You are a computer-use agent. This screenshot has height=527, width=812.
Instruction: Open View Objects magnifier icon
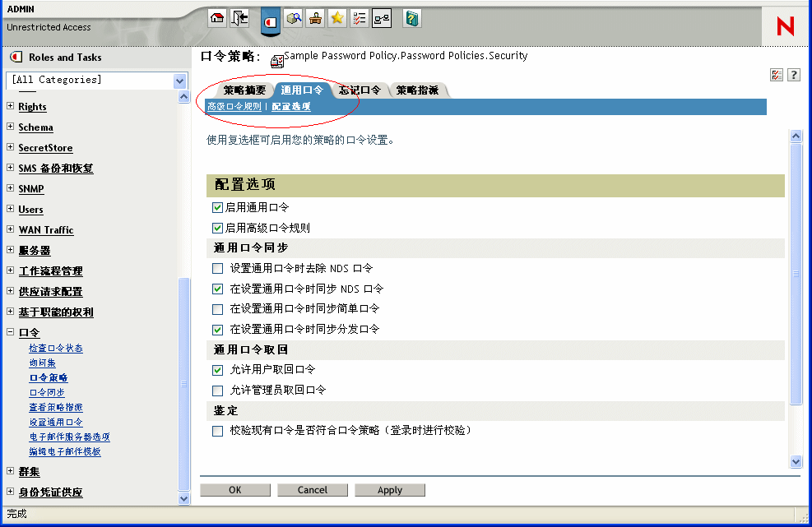pos(294,19)
